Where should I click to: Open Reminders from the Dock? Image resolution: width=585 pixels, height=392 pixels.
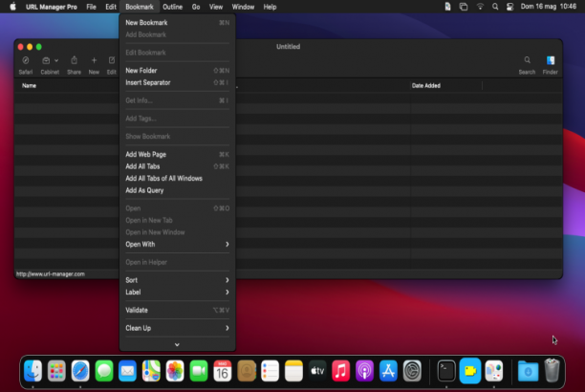click(x=271, y=371)
